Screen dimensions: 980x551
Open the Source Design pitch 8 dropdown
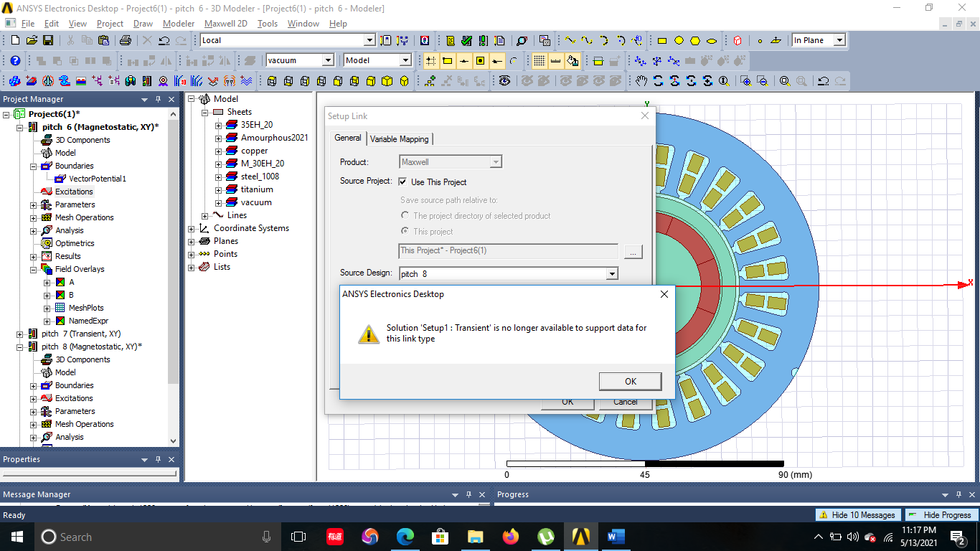(x=612, y=273)
